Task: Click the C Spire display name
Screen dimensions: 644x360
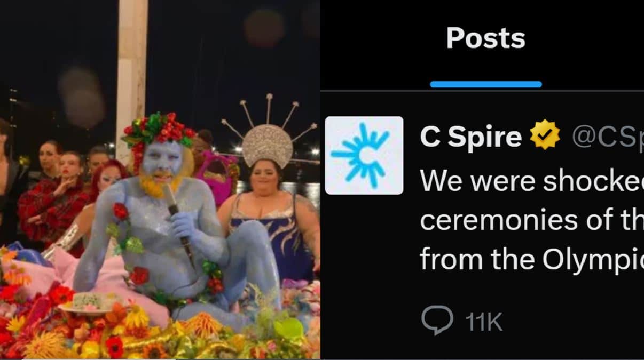Action: click(470, 136)
